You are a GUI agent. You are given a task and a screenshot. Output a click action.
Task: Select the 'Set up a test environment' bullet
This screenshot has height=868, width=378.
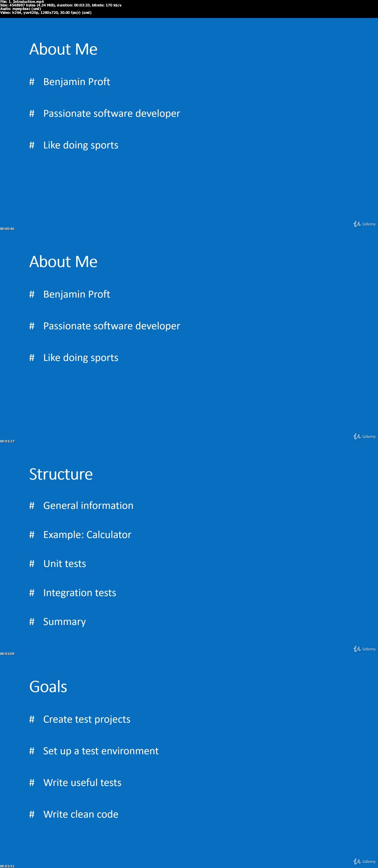click(101, 751)
